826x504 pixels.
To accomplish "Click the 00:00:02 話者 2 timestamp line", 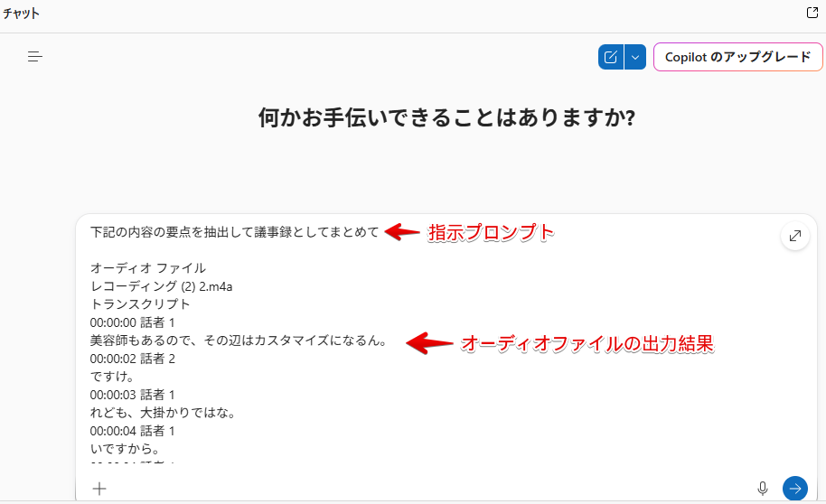I will pyautogui.click(x=133, y=359).
